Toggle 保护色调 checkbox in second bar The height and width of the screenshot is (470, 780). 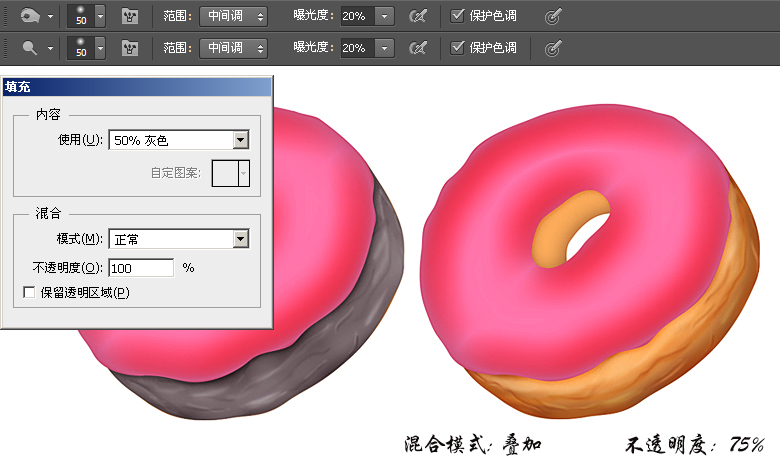click(457, 48)
